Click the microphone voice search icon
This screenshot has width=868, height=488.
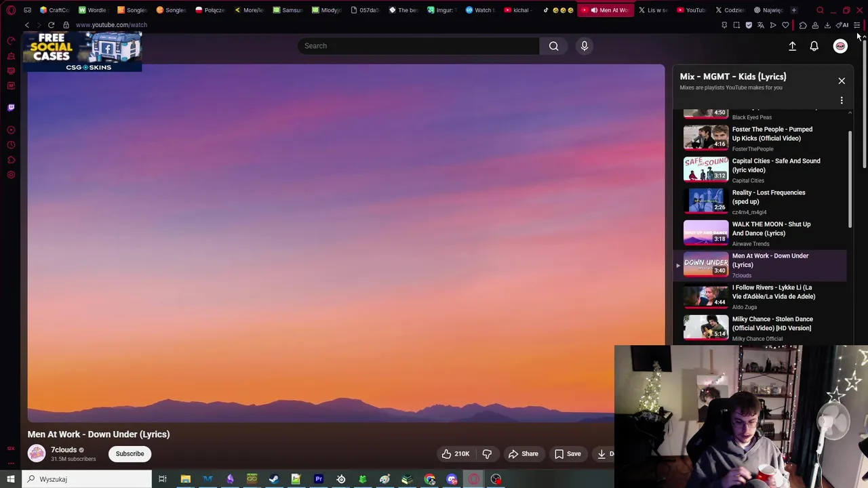tap(585, 45)
